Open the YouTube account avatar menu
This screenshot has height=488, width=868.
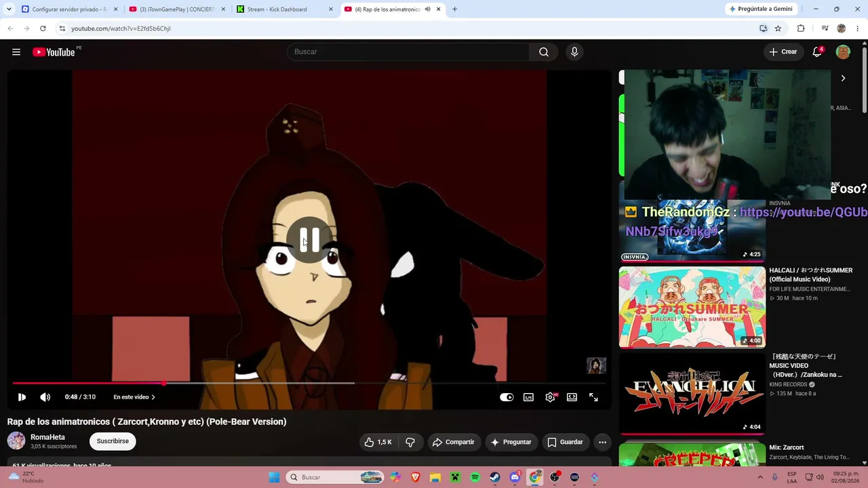pos(843,52)
